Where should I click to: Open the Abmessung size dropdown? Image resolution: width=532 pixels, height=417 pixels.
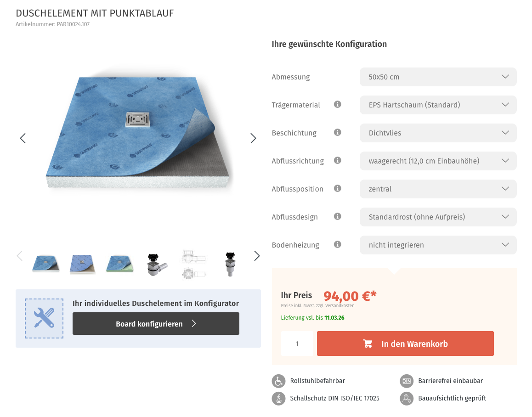[438, 77]
